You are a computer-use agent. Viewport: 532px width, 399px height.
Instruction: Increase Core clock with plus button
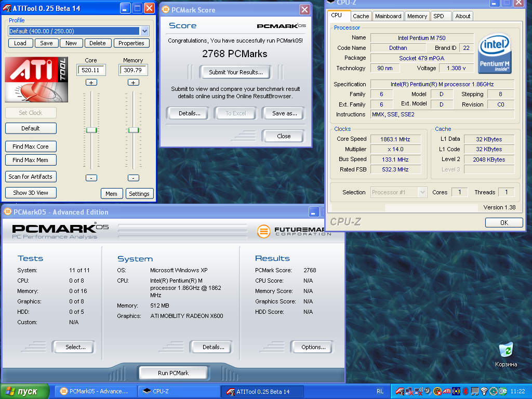tap(91, 83)
